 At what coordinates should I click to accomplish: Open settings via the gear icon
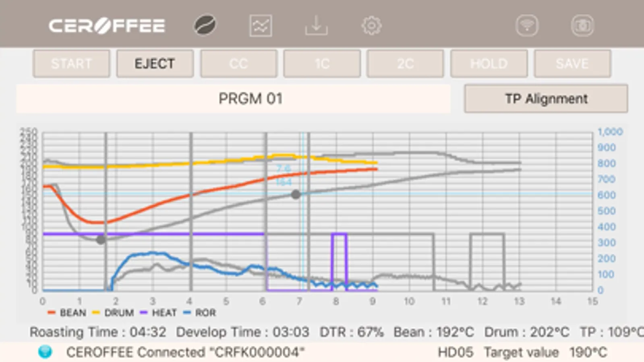(371, 26)
